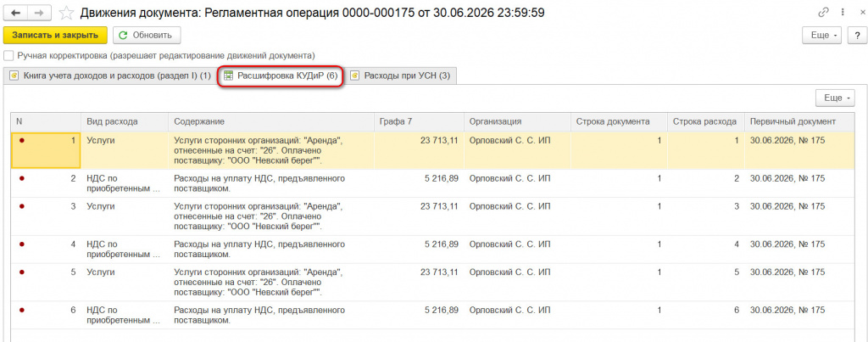Click 'Строка расхода' value 2 in row 2
Screen dimensions: 868x342
click(x=737, y=178)
